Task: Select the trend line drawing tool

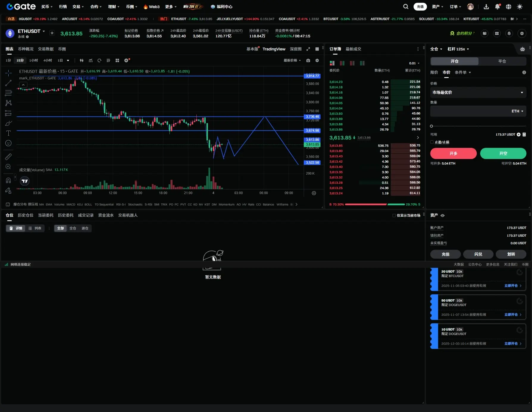Action: tap(8, 83)
